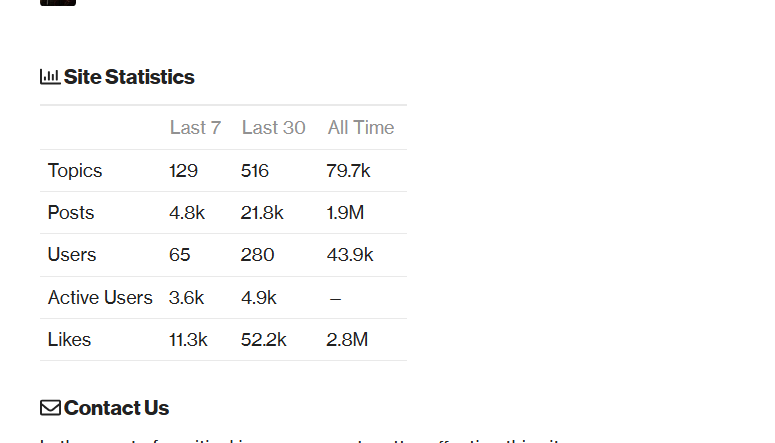The width and height of the screenshot is (775, 443).
Task: Click the Users row label
Action: tap(72, 255)
